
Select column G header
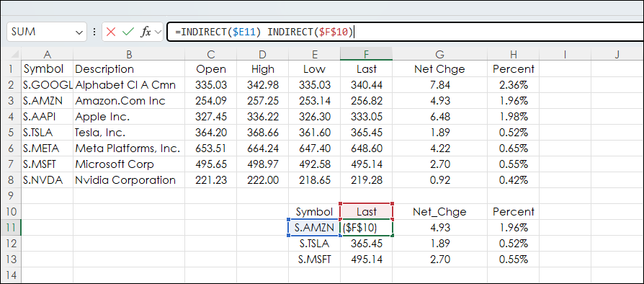439,54
